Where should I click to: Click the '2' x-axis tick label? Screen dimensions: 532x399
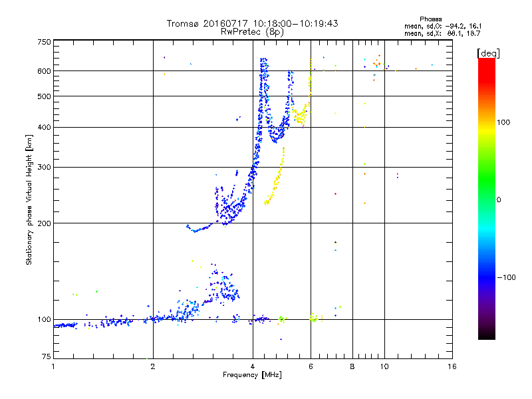(153, 366)
